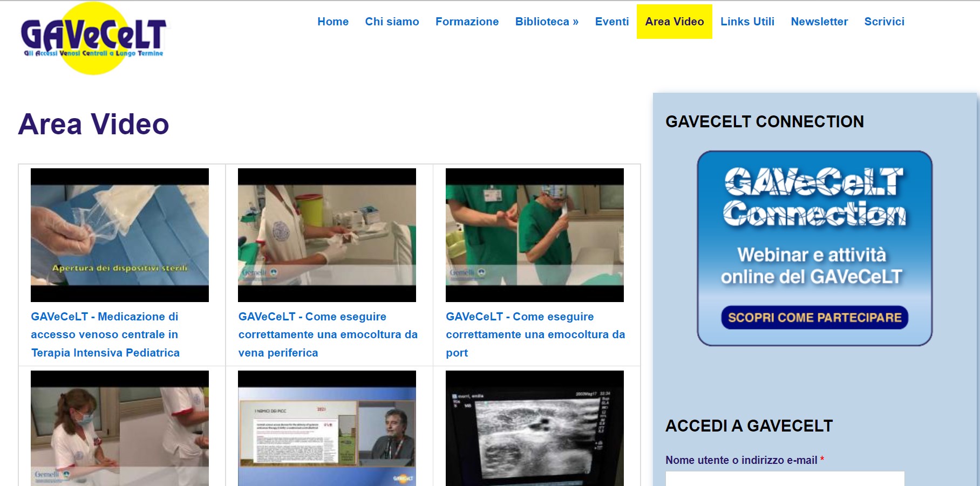This screenshot has width=980, height=486.
Task: Go to the Chi siamo page
Action: (392, 22)
